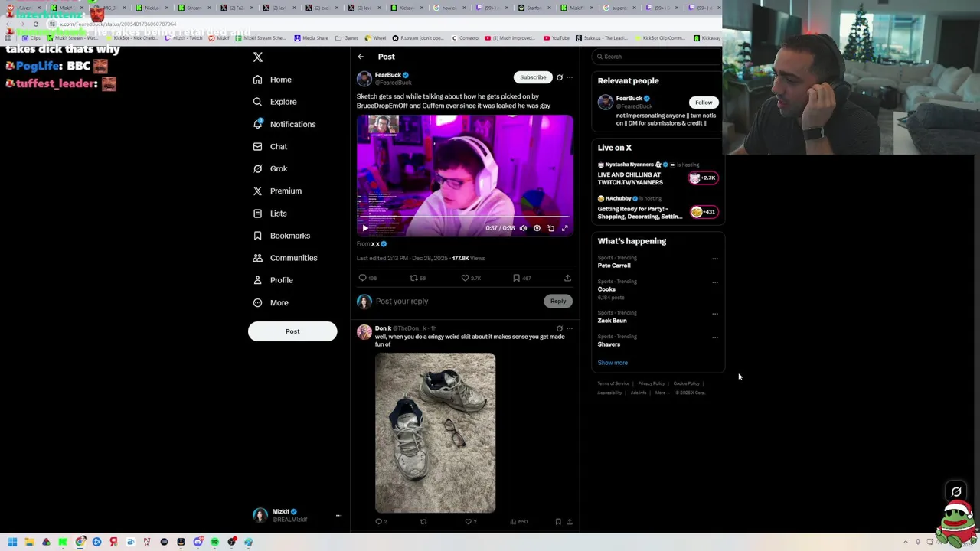Viewport: 980px width, 551px height.
Task: Open Zack Baun trend options
Action: 715,314
